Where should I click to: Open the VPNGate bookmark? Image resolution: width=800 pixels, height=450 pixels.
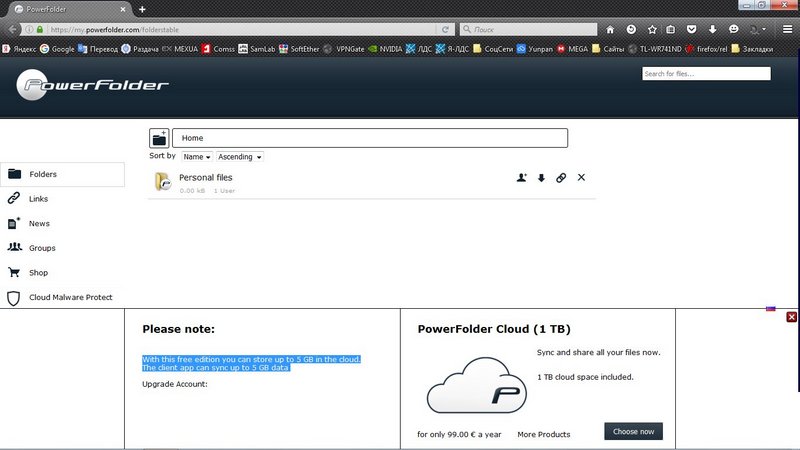[x=344, y=49]
